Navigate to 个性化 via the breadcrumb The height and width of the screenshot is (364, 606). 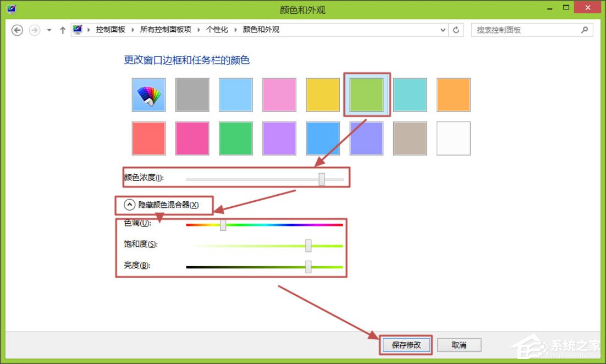pyautogui.click(x=217, y=29)
